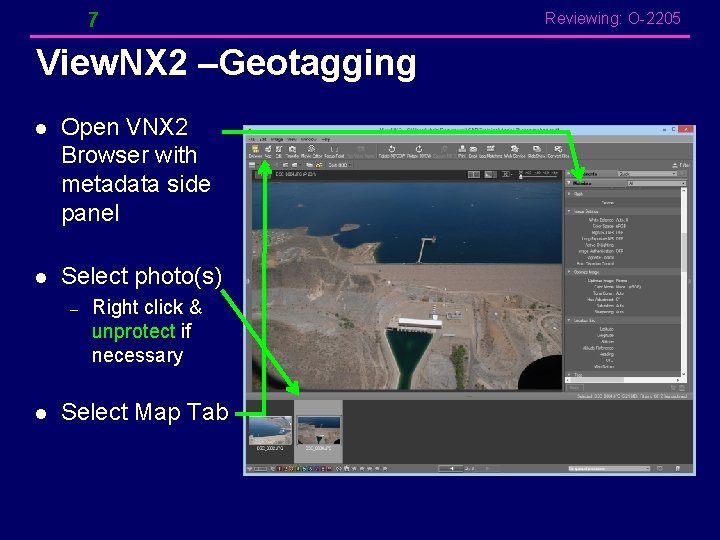The width and height of the screenshot is (720, 540).
Task: Toggle the Focus Point toolbar icon
Action: pyautogui.click(x=334, y=152)
